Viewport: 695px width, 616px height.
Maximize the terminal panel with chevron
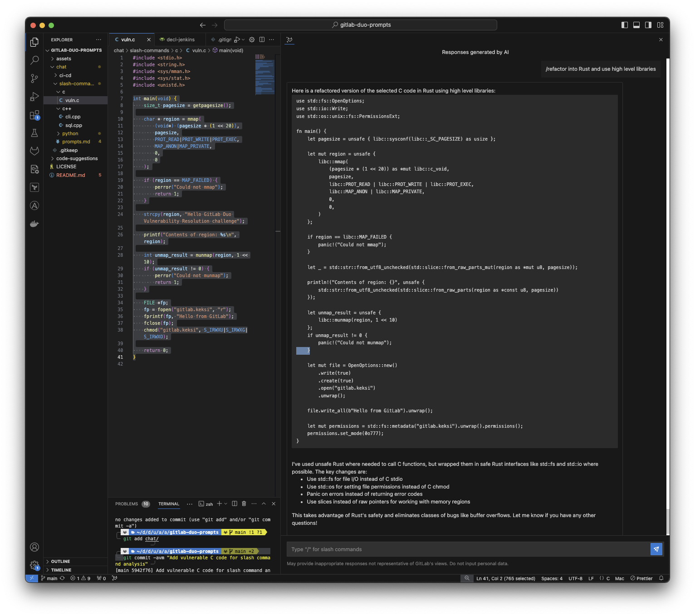click(264, 504)
